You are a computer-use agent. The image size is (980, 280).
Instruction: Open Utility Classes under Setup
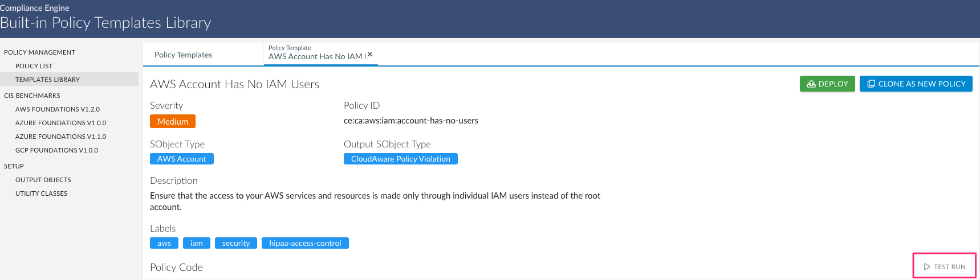point(41,193)
